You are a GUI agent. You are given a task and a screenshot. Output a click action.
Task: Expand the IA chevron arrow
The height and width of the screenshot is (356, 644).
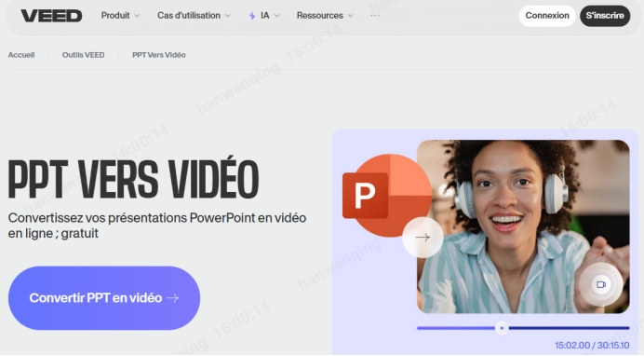[x=276, y=16]
